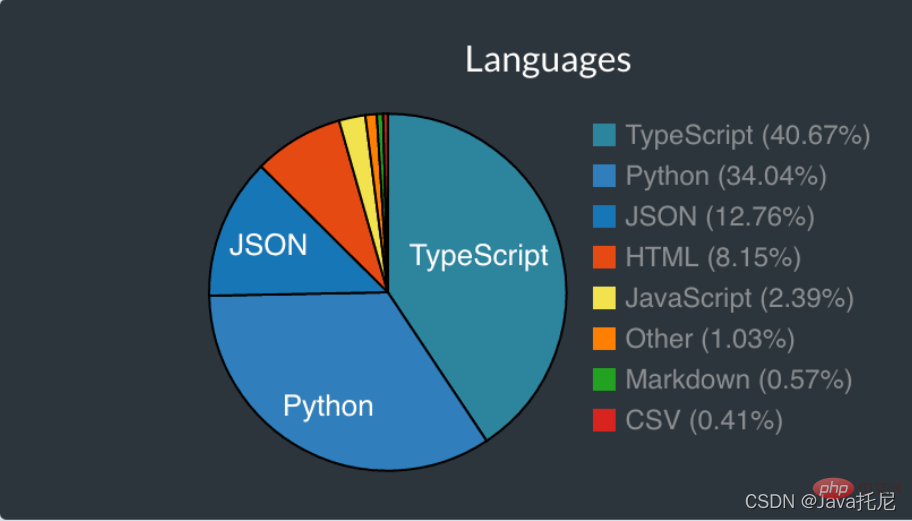Image resolution: width=912 pixels, height=521 pixels.
Task: Click the orange Other legend swatch
Action: click(604, 339)
